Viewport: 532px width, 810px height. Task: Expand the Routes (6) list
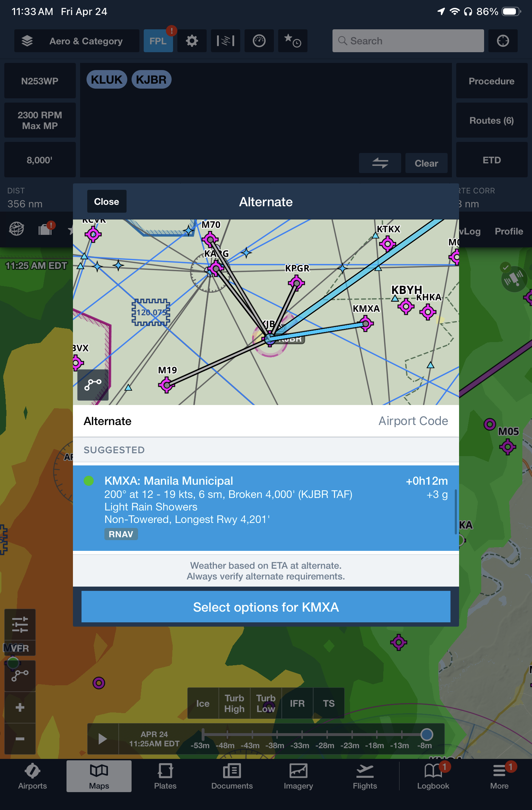tap(491, 120)
